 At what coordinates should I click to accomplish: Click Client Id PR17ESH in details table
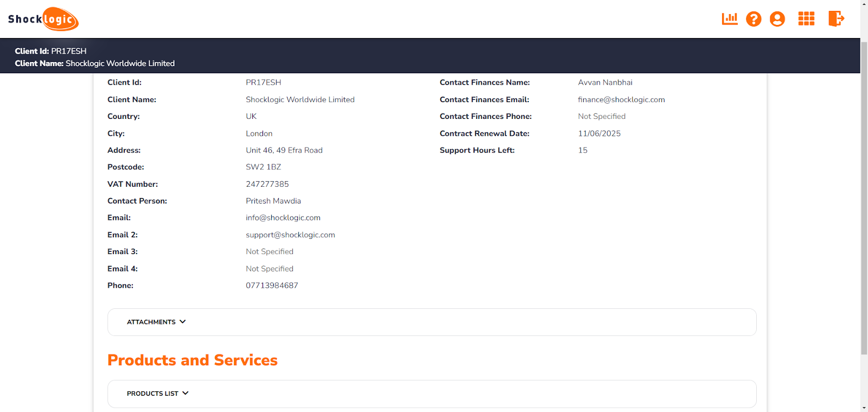[x=263, y=83]
